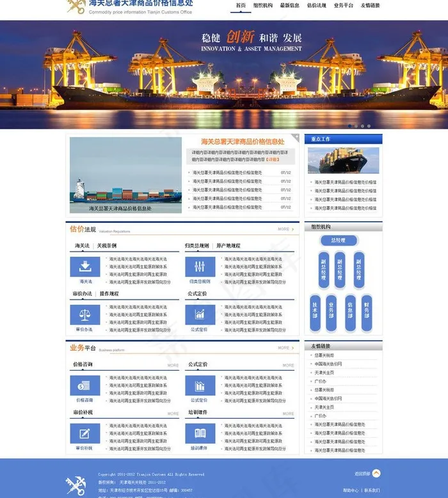Select the 审价办法 balance scales icon
This screenshot has width=448, height=498.
(x=84, y=315)
